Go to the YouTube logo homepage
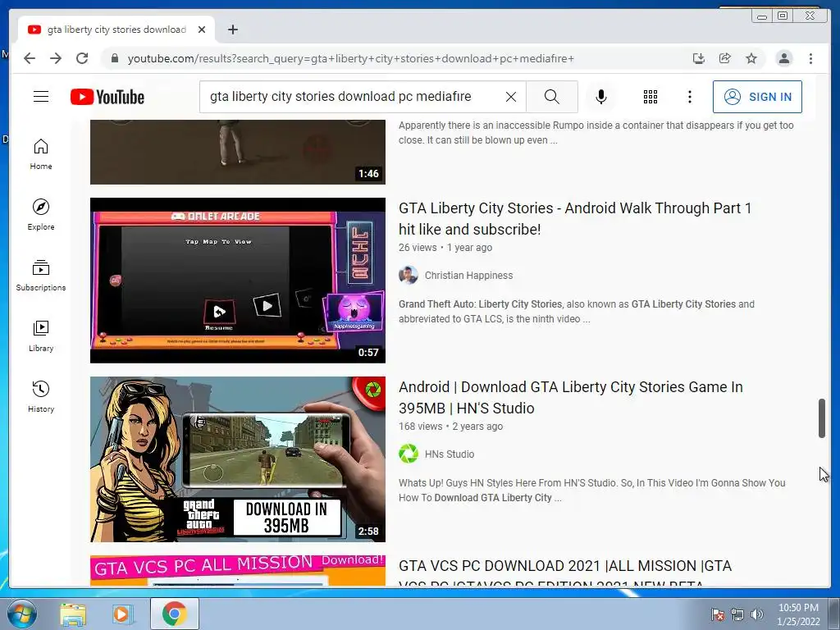 (107, 97)
